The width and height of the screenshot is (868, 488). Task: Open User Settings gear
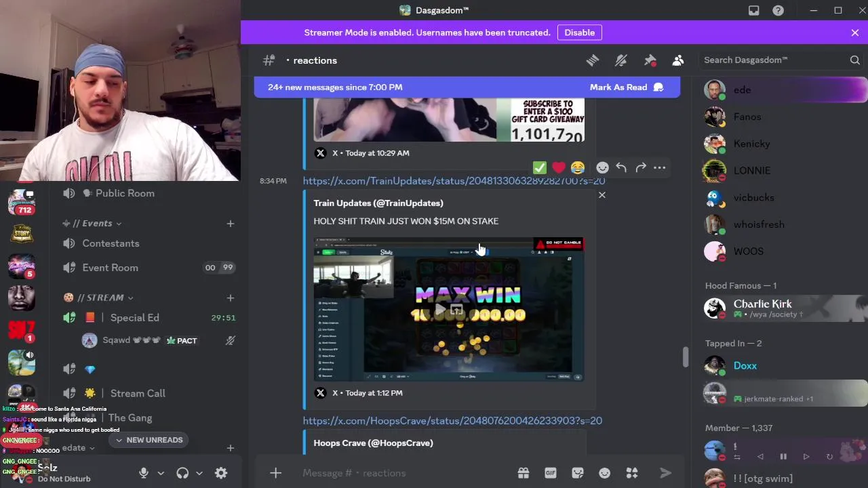(x=221, y=473)
